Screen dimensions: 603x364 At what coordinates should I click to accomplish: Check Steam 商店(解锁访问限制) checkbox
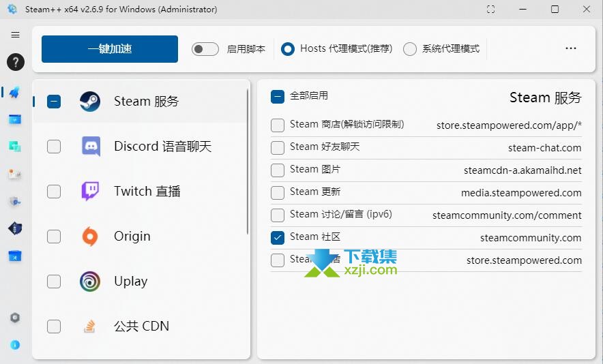click(277, 125)
